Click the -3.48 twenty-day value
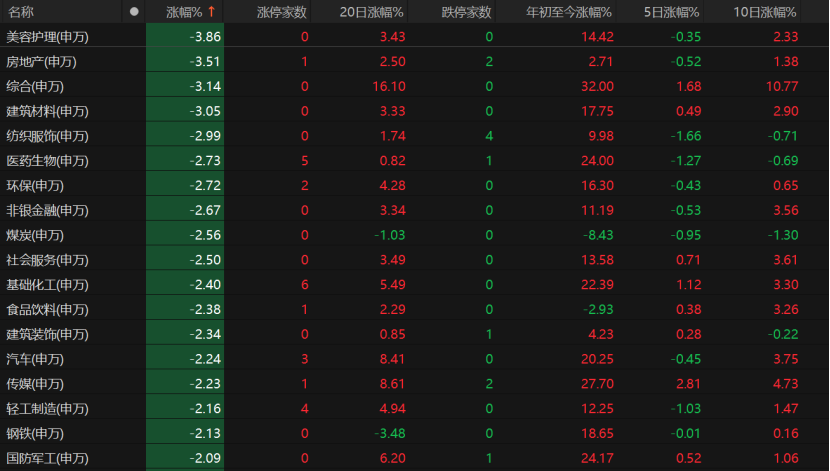Image resolution: width=830 pixels, height=471 pixels. tap(390, 433)
